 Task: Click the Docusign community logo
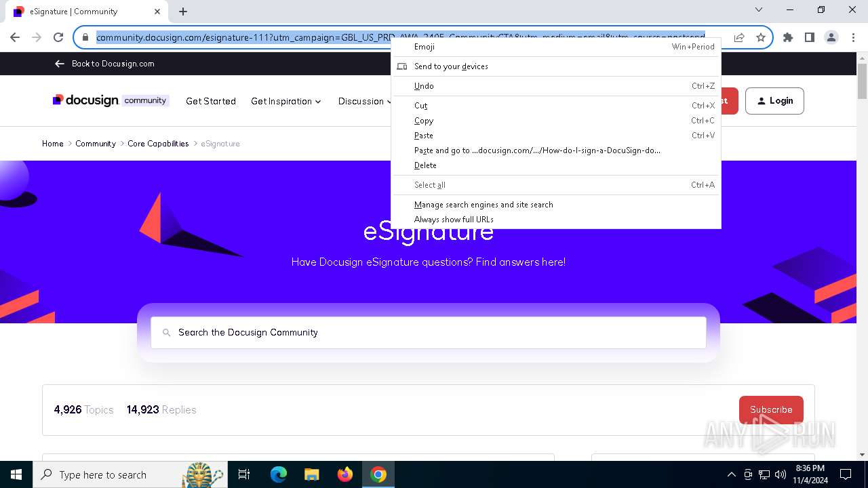pyautogui.click(x=111, y=100)
